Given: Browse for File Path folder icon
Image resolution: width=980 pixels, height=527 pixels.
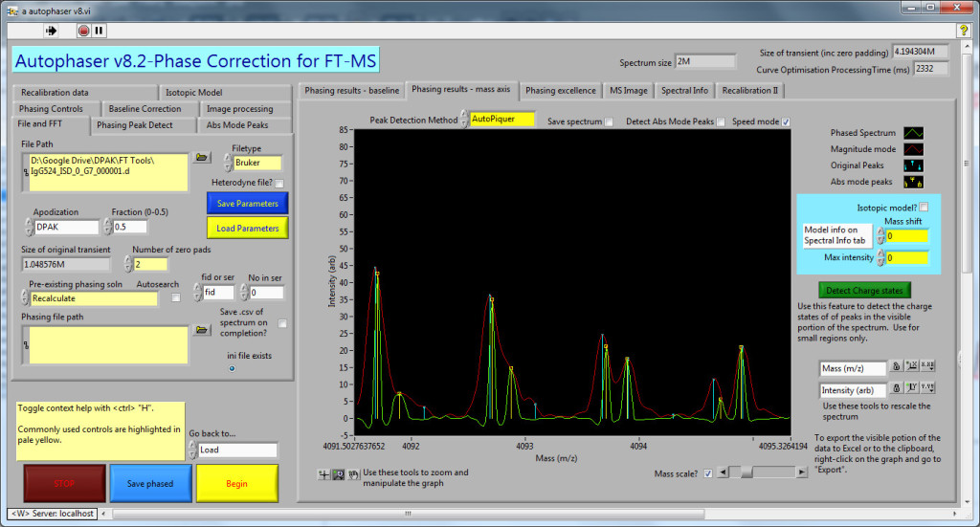Looking at the screenshot, I should pyautogui.click(x=201, y=157).
